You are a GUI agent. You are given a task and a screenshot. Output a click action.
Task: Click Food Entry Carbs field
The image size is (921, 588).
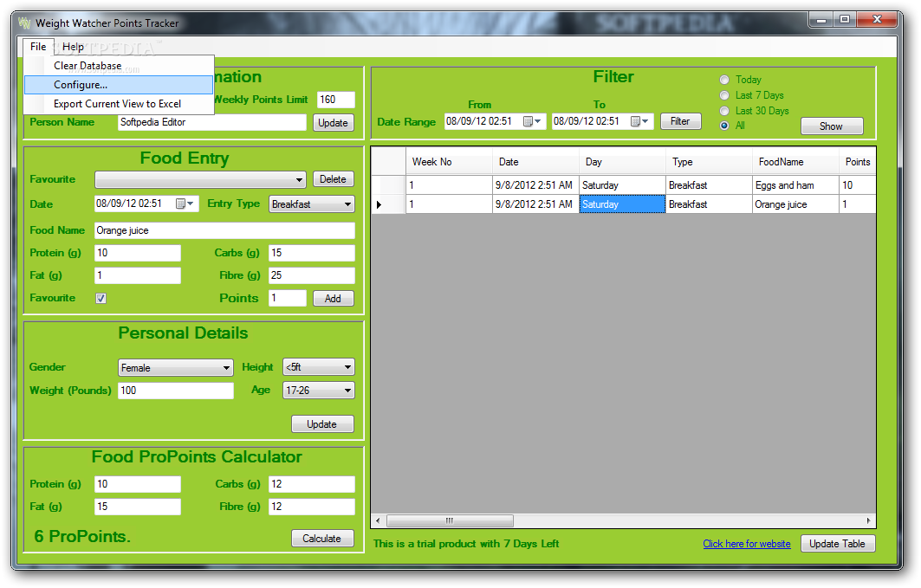311,253
